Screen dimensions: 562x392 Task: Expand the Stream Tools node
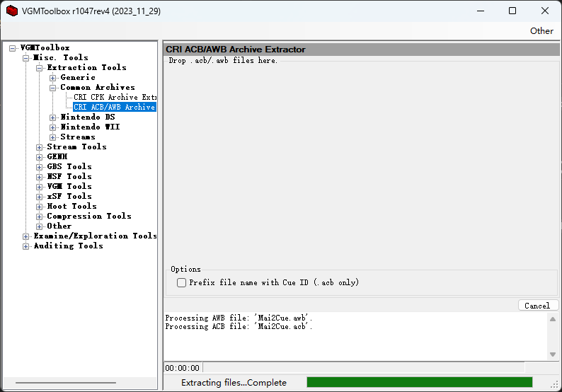coord(40,147)
